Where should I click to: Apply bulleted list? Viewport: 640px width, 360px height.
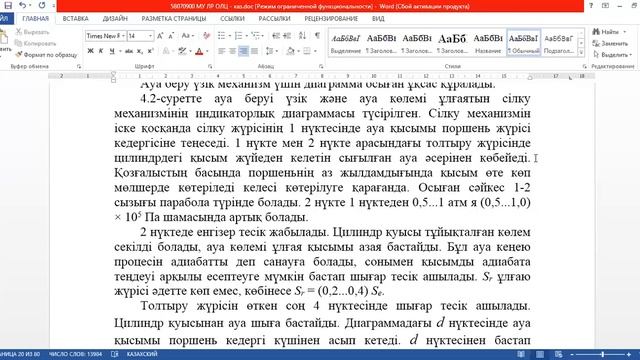[222, 36]
